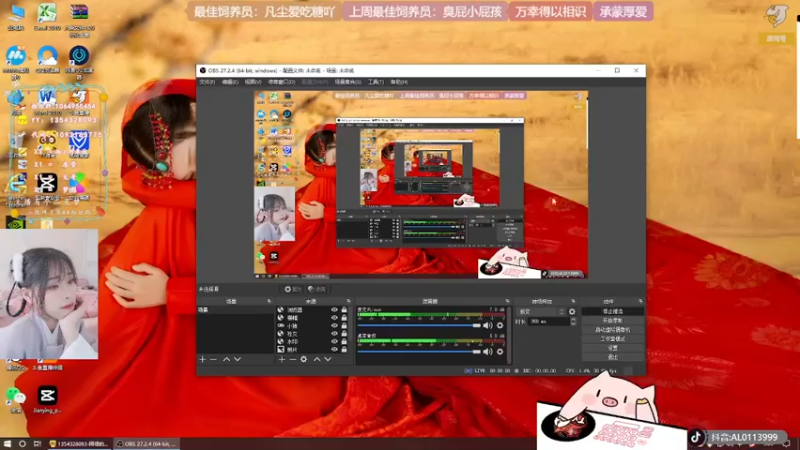Toggle visibility of second source row
This screenshot has width=800, height=450.
[x=334, y=318]
